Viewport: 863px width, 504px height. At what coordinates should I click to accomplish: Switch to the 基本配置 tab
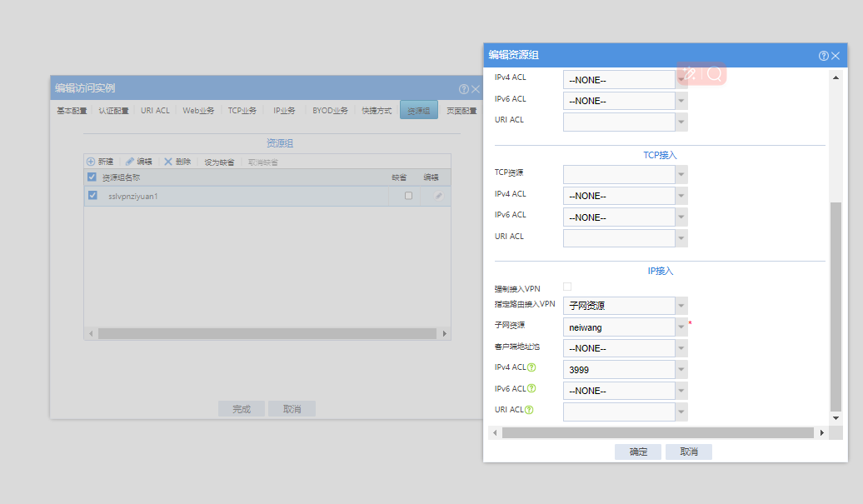click(x=72, y=111)
